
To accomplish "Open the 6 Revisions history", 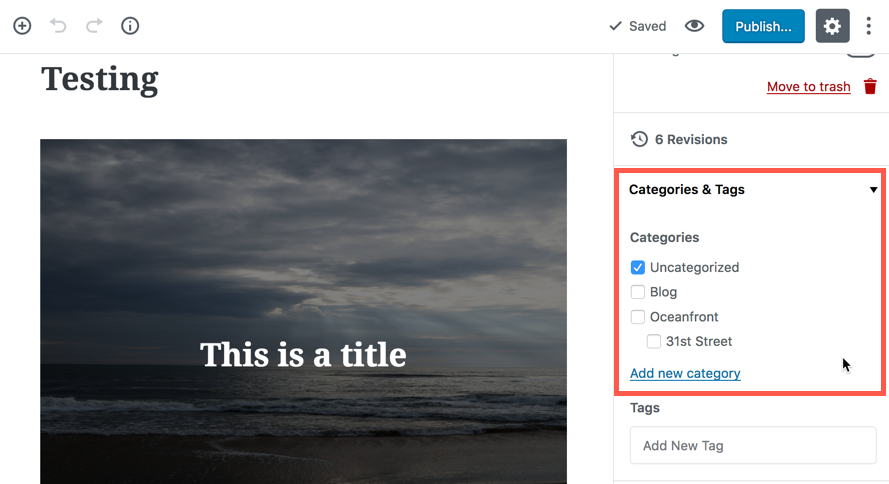I will coord(691,139).
